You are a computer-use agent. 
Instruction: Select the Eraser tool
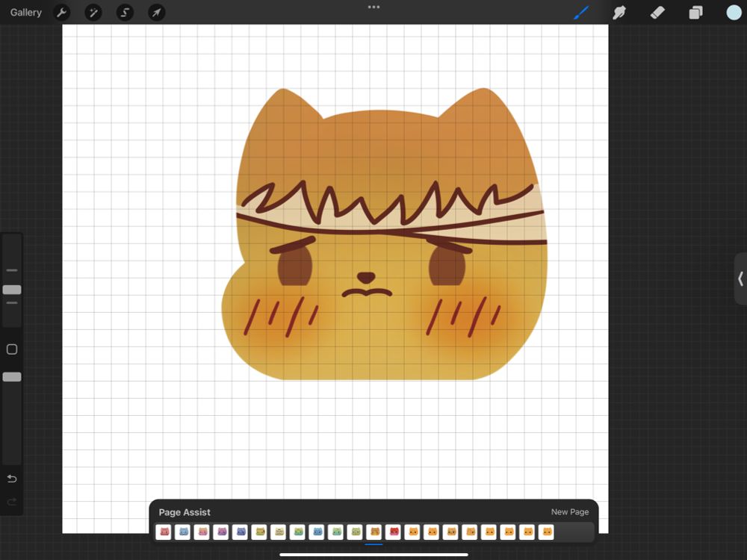pyautogui.click(x=657, y=13)
